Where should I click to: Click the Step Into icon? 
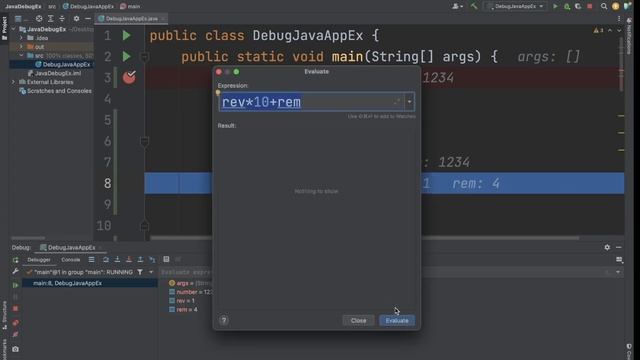click(x=117, y=260)
